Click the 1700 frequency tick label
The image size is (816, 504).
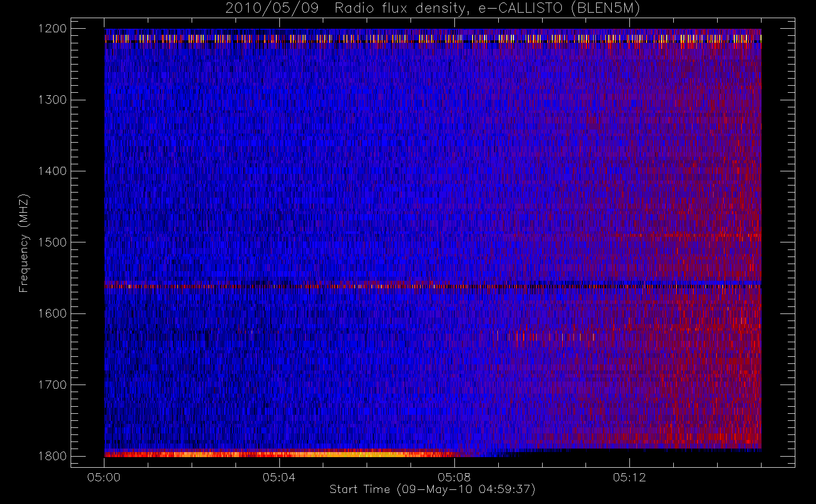tap(52, 385)
